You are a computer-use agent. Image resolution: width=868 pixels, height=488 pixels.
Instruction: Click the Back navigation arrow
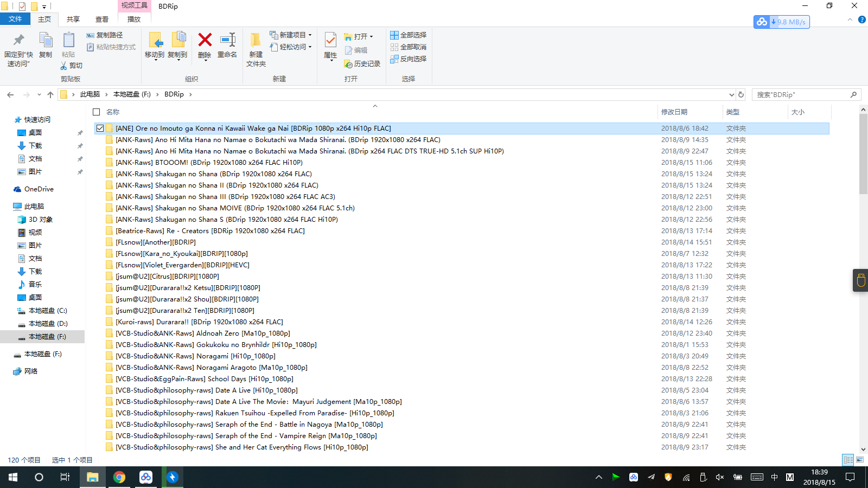pos(10,95)
